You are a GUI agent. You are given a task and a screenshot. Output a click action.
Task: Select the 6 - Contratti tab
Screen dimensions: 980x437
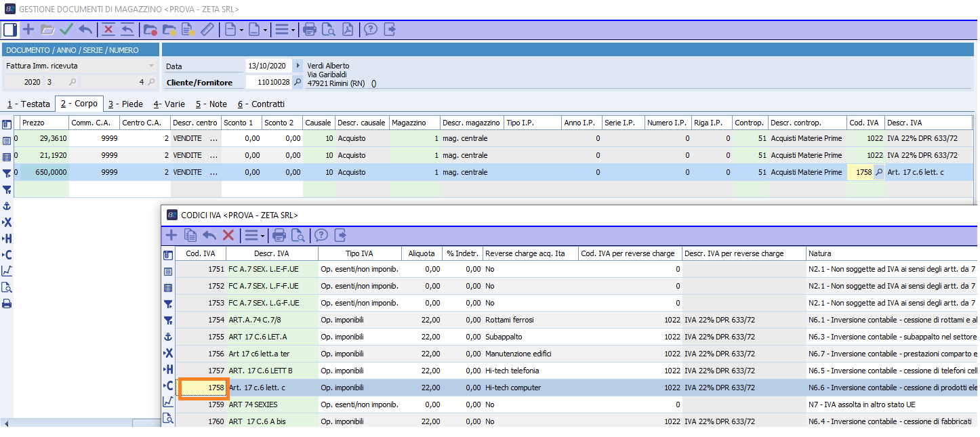coord(261,104)
